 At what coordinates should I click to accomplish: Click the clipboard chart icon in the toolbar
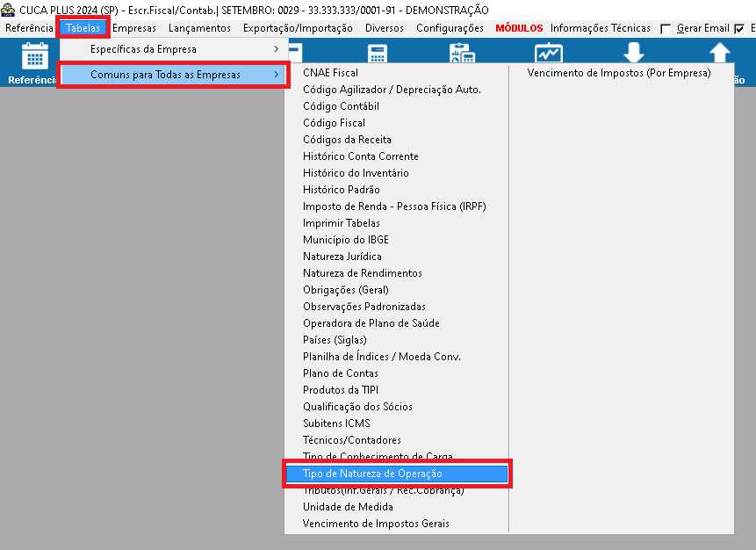pos(462,53)
